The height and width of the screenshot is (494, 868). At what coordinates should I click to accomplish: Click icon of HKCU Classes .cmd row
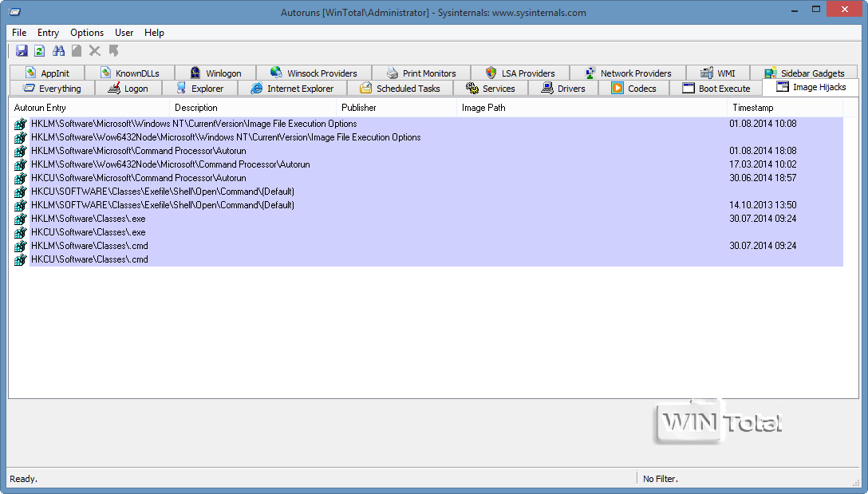[21, 259]
